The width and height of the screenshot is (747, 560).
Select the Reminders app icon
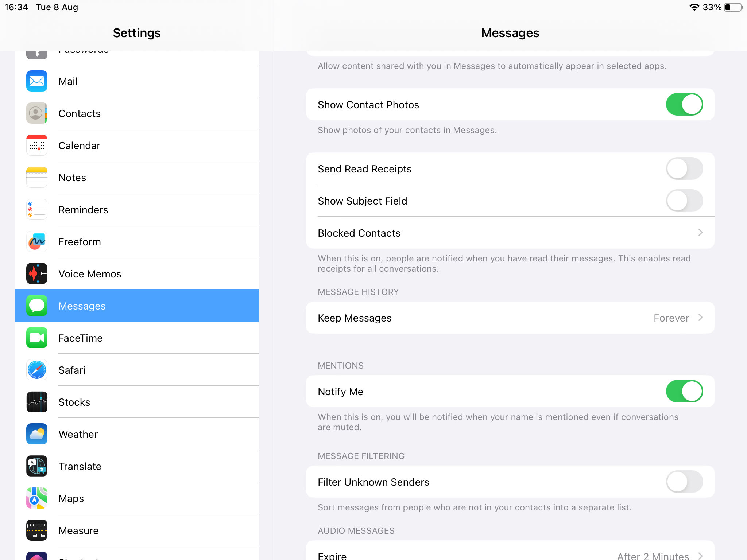[36, 209]
